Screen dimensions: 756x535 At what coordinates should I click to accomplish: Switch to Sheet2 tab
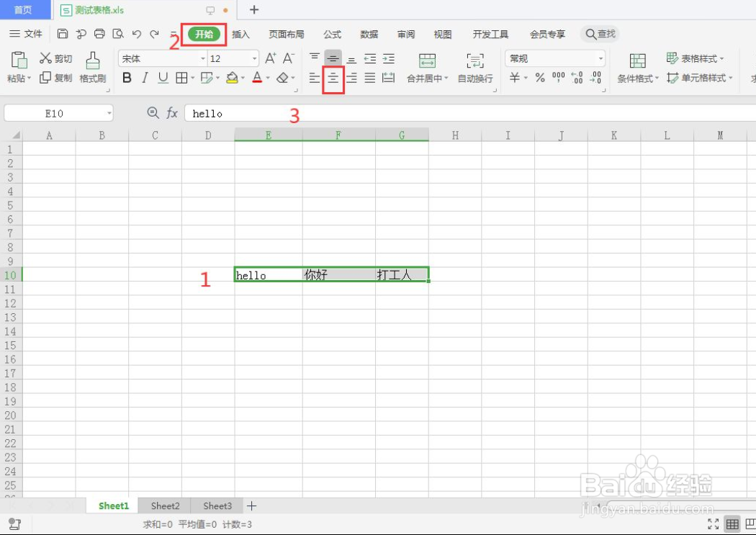pyautogui.click(x=164, y=505)
